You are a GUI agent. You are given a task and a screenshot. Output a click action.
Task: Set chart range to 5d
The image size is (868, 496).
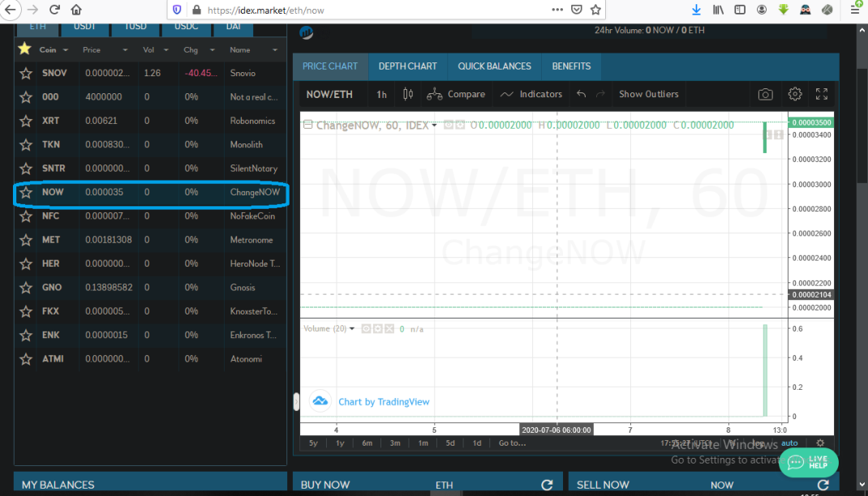pos(450,443)
